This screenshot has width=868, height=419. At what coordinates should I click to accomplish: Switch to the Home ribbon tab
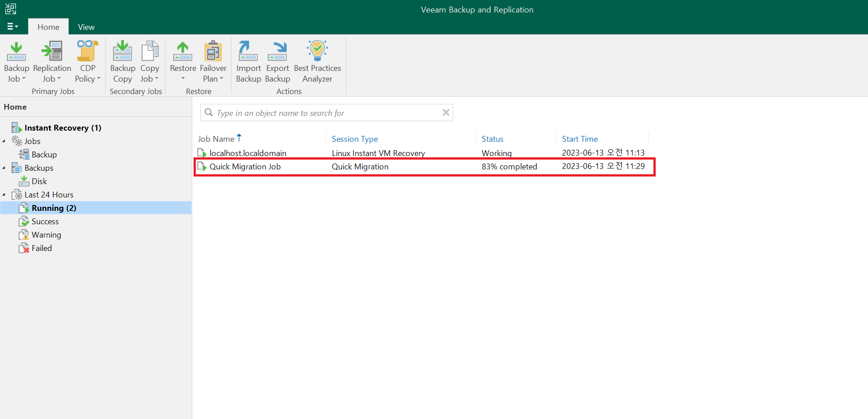click(48, 27)
